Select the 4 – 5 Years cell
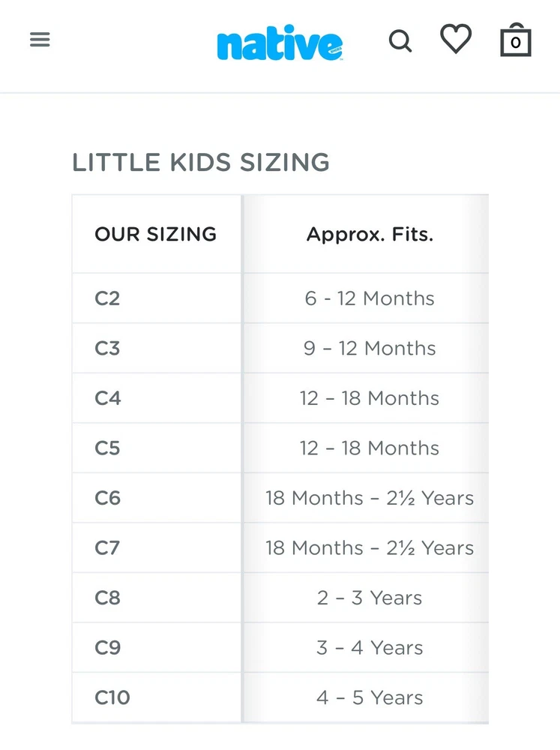This screenshot has height=750, width=560. click(370, 697)
